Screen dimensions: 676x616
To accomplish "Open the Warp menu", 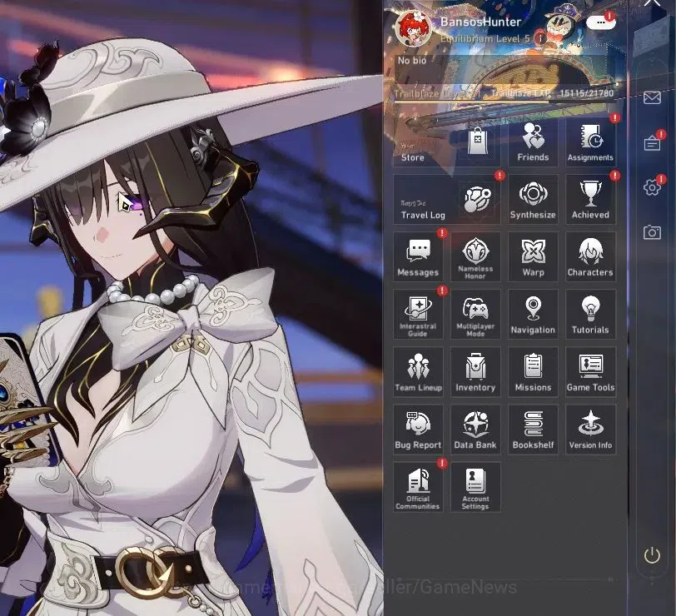I will tap(533, 257).
